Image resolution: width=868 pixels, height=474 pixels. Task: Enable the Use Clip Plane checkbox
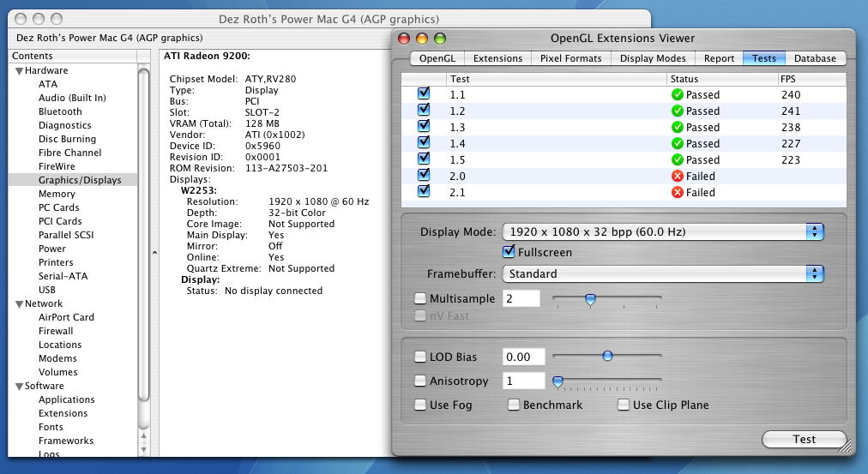[x=624, y=405]
